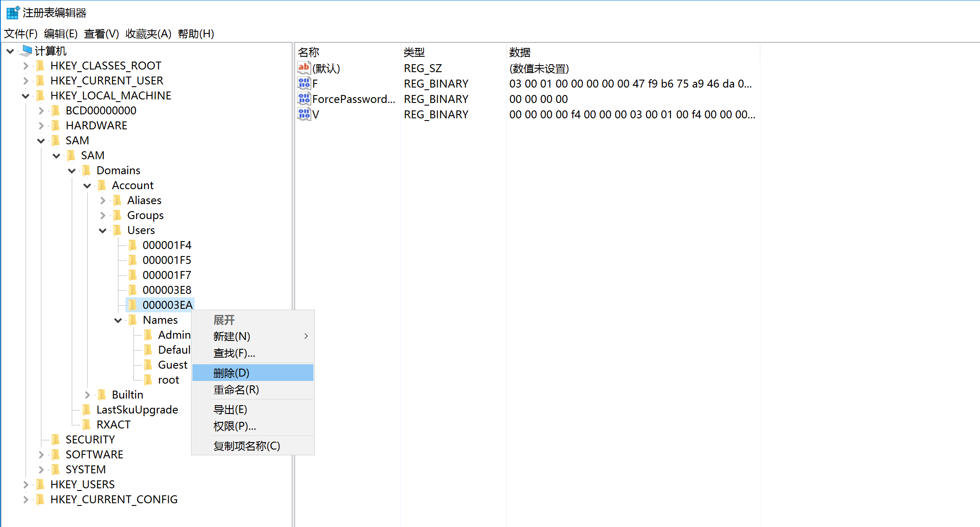This screenshot has width=980, height=527.
Task: Select 权限(P)... in context menu
Action: tap(235, 426)
